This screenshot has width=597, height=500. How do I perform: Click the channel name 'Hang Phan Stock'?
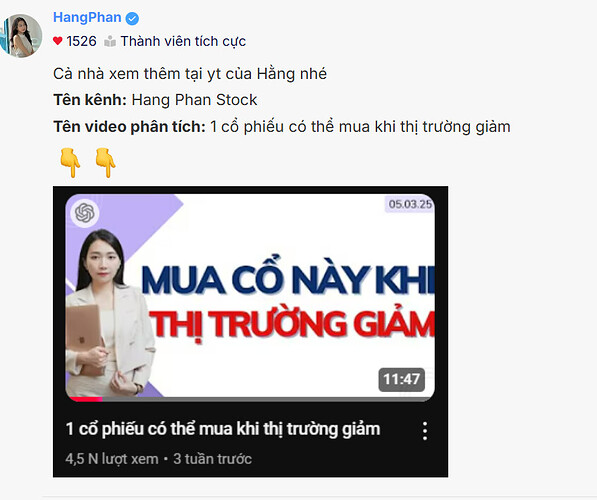click(x=194, y=100)
